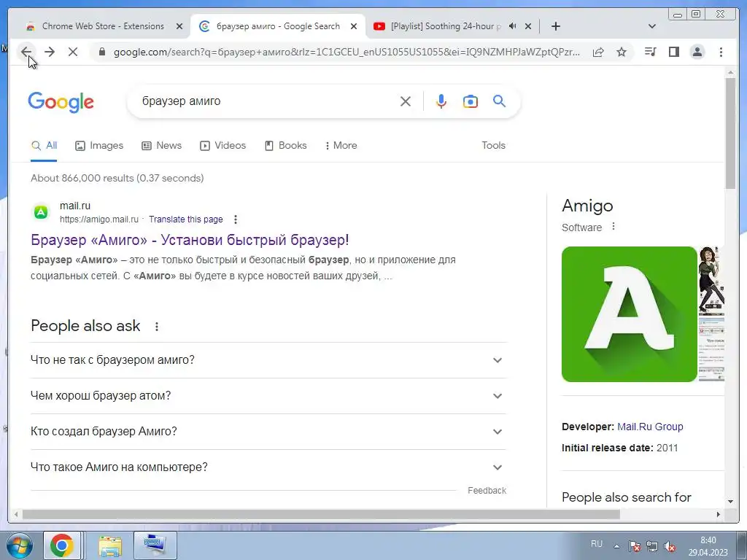This screenshot has height=560, width=747.
Task: Click Translate this page link
Action: [x=186, y=219]
